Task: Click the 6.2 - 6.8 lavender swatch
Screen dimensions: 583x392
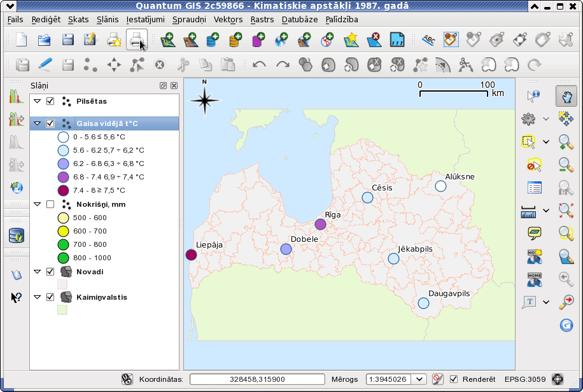Action: pos(63,164)
